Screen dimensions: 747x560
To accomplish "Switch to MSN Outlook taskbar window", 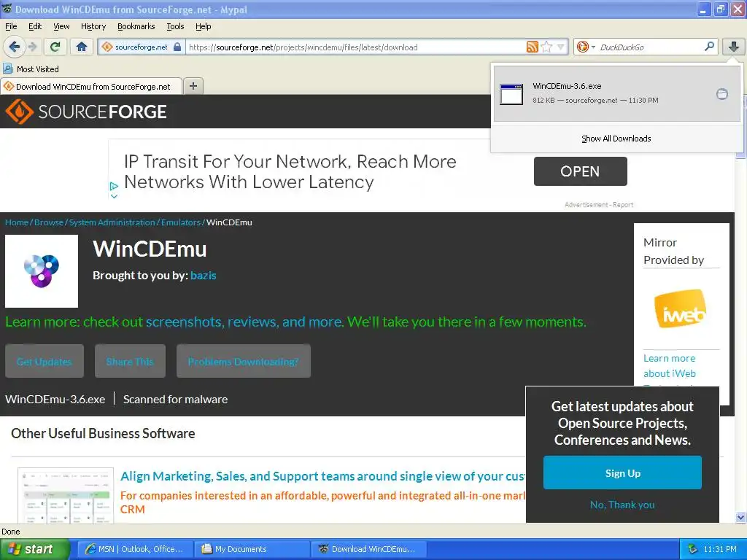I will click(135, 549).
